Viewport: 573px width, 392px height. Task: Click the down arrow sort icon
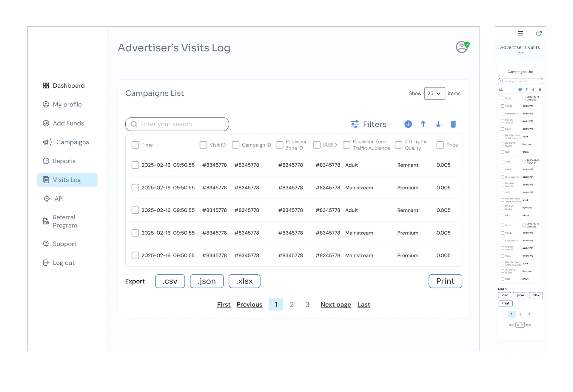point(438,124)
